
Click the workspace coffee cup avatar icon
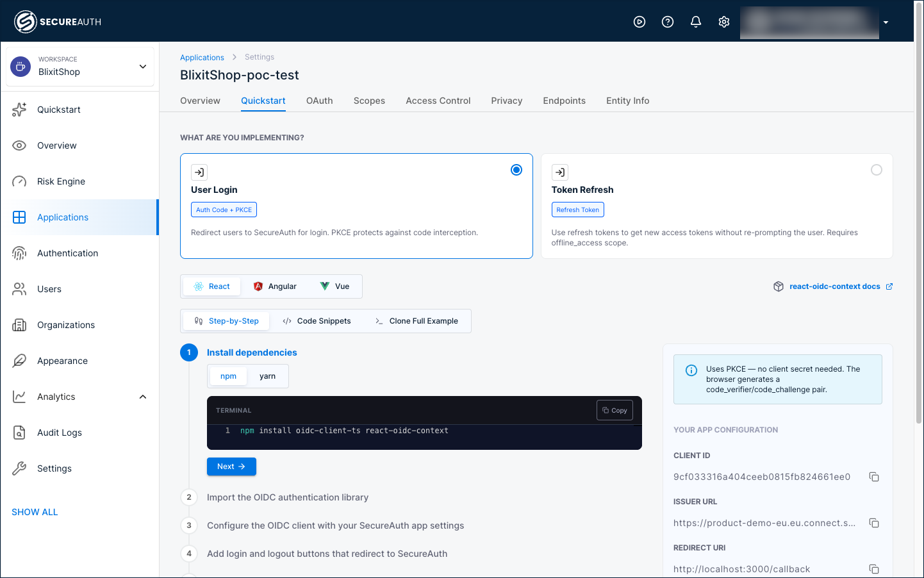(21, 66)
